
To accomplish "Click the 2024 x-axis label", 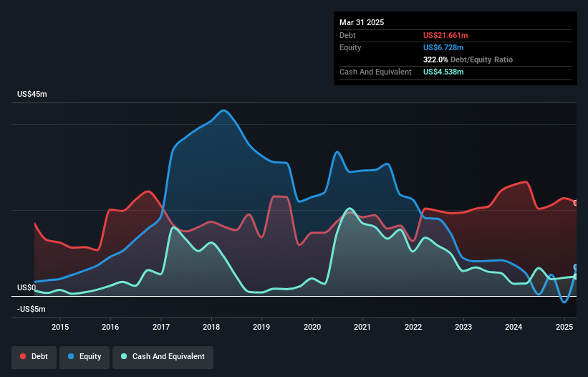I will 514,327.
